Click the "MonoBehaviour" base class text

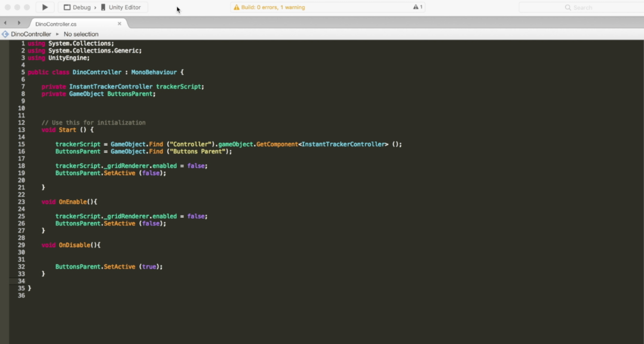point(154,72)
